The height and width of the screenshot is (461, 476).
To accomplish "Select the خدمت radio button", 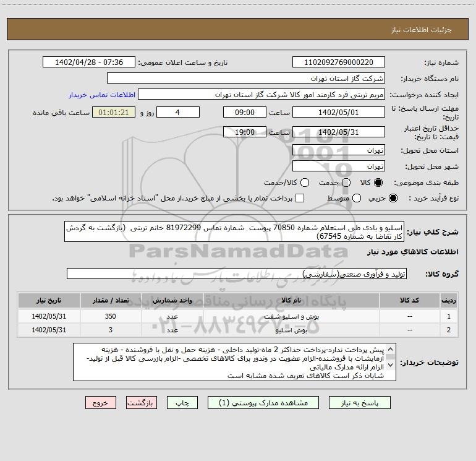I will tap(346, 183).
